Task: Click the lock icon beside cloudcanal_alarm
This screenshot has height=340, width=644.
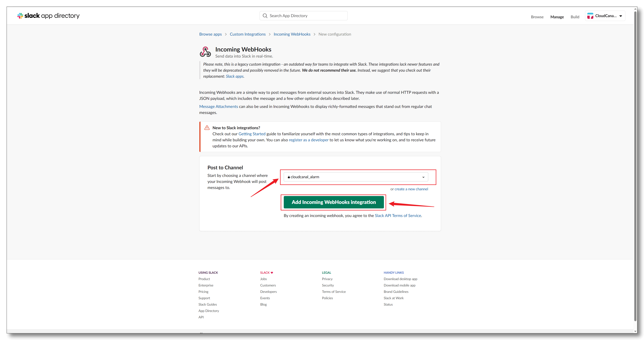Action: [x=289, y=177]
